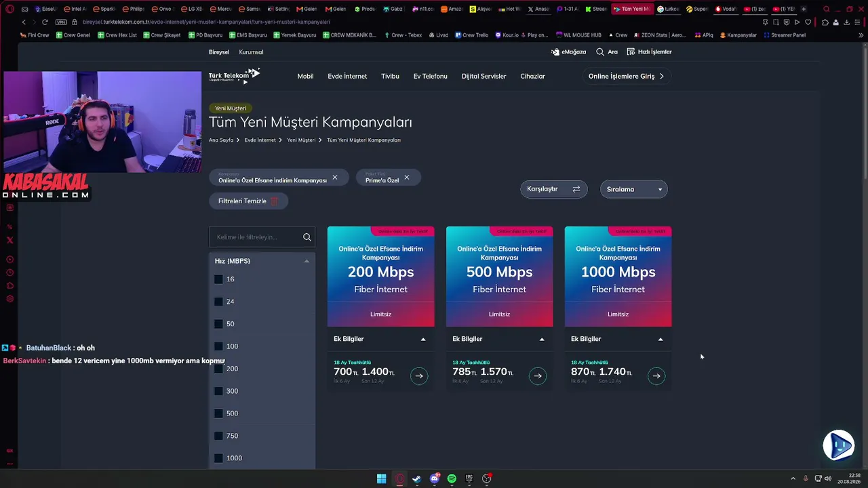Image resolution: width=868 pixels, height=488 pixels.
Task: Go to the 1000 Mbps offer arrow
Action: tap(656, 375)
